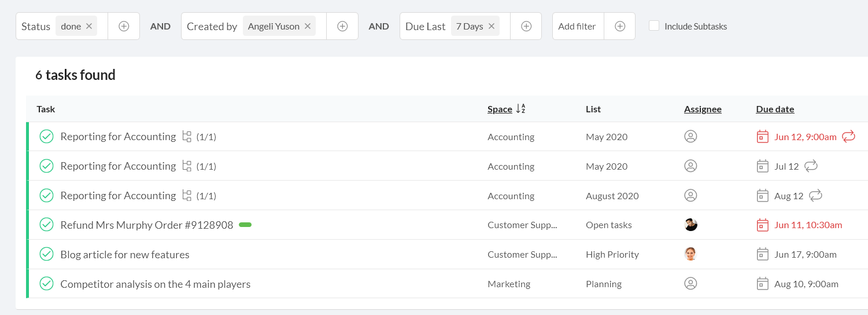
Task: Open the plus menu beside Add filter
Action: tap(620, 26)
